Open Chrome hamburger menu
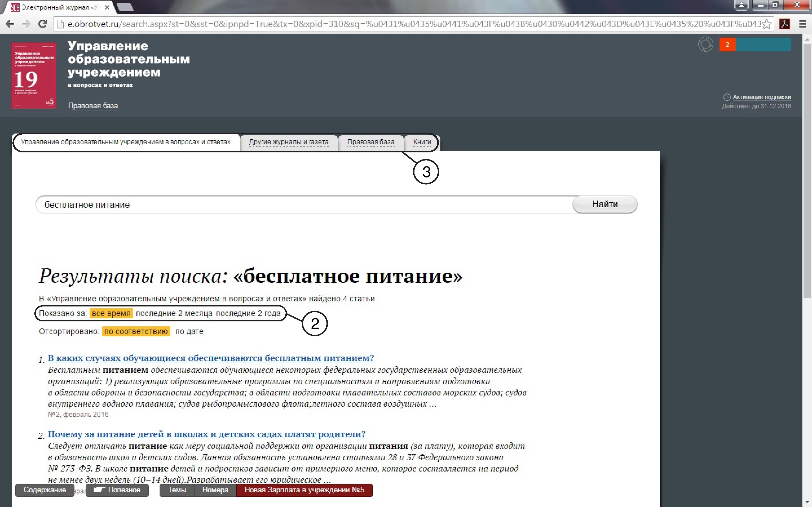Image resolution: width=812 pixels, height=507 pixels. pos(802,24)
